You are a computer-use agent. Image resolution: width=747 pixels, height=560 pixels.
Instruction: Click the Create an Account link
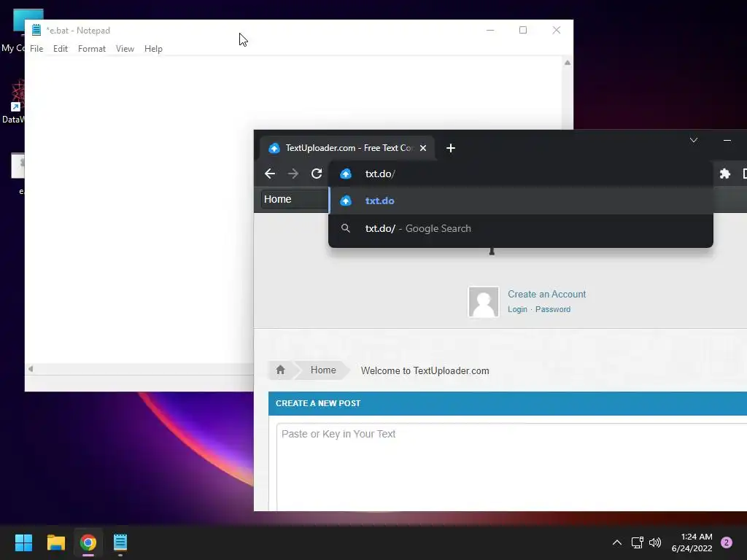point(546,295)
